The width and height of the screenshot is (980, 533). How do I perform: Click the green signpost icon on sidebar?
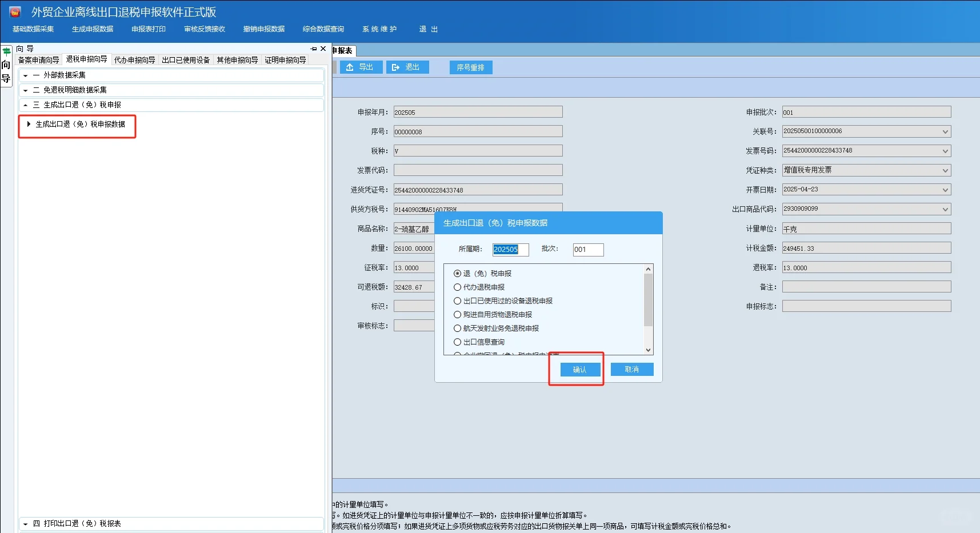point(6,51)
